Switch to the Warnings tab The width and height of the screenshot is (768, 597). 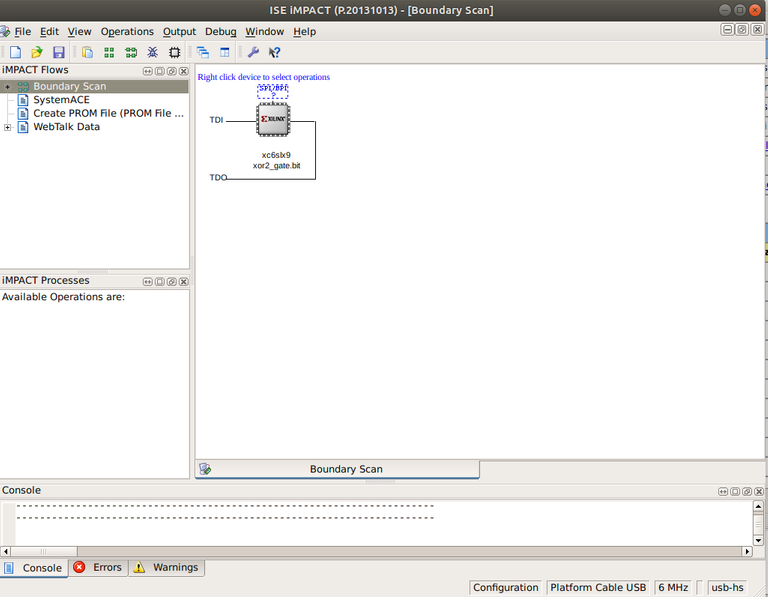click(x=167, y=568)
